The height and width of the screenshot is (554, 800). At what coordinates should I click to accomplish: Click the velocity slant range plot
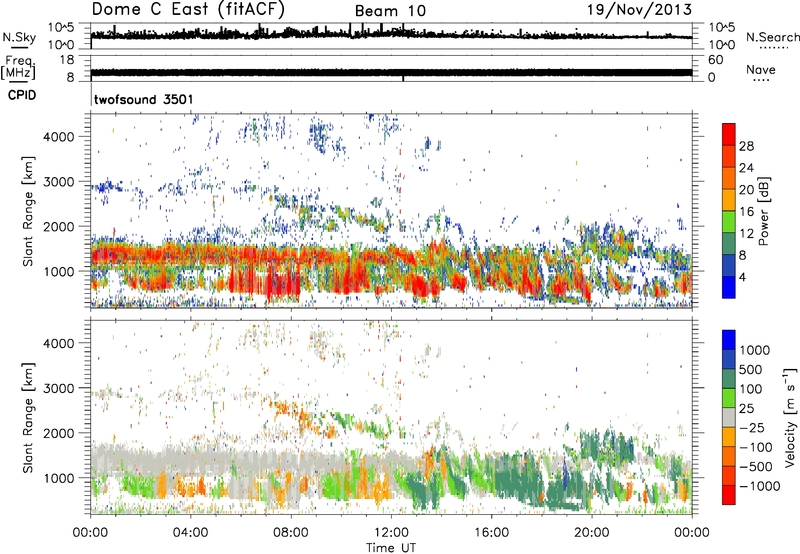391,417
